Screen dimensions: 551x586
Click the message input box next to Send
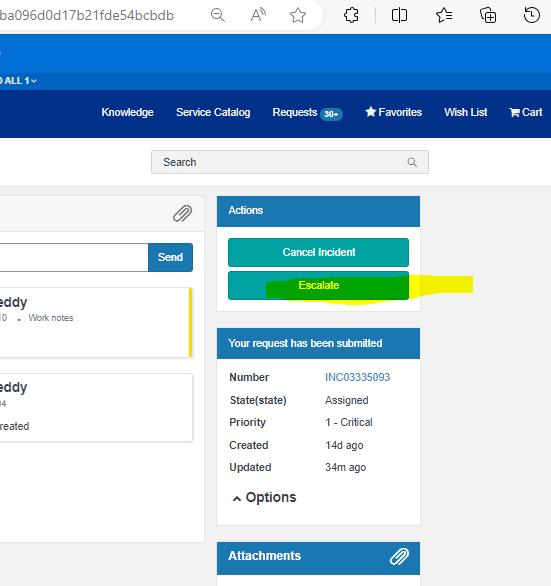click(x=74, y=257)
